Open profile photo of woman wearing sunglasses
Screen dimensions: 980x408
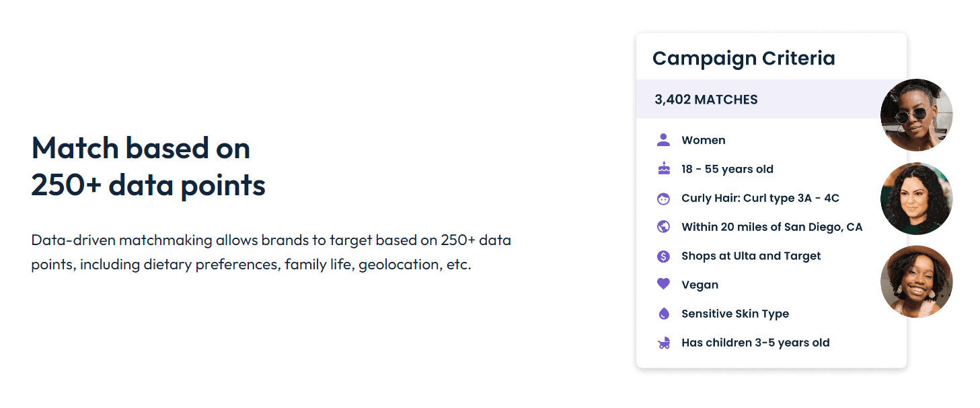coord(916,115)
